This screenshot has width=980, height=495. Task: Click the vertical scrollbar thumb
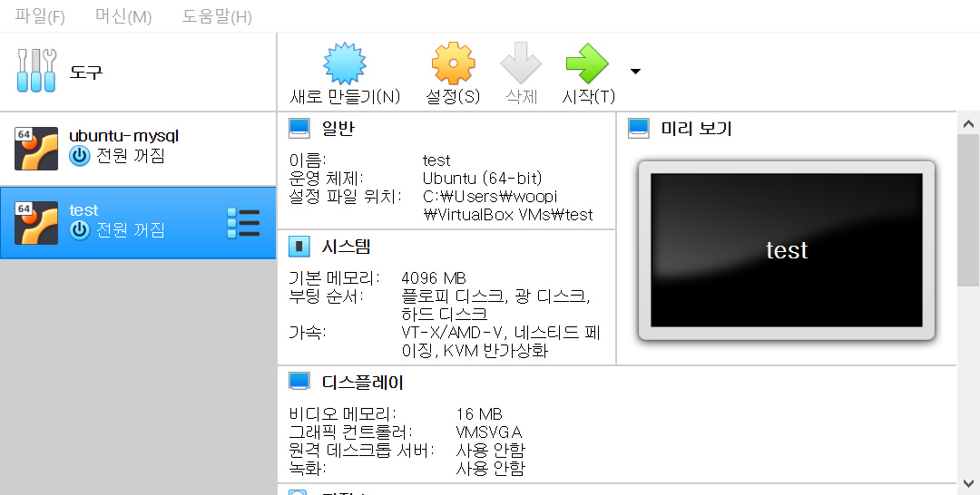coord(968,209)
